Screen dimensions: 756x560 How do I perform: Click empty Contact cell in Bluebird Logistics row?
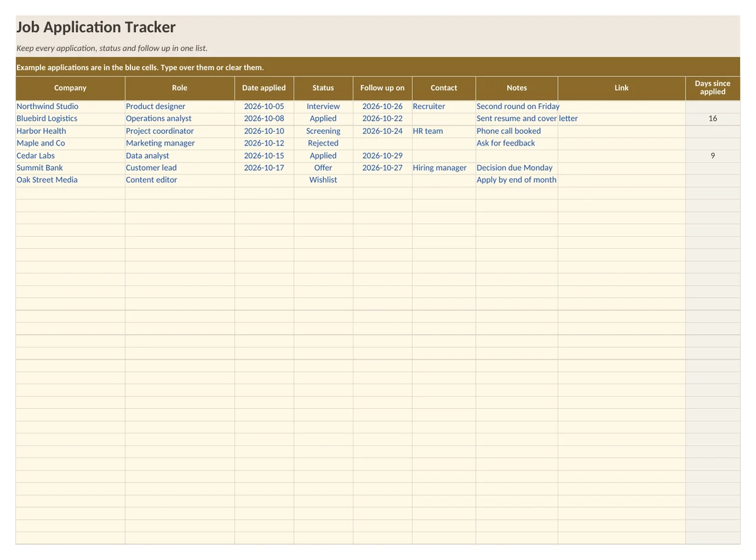444,118
